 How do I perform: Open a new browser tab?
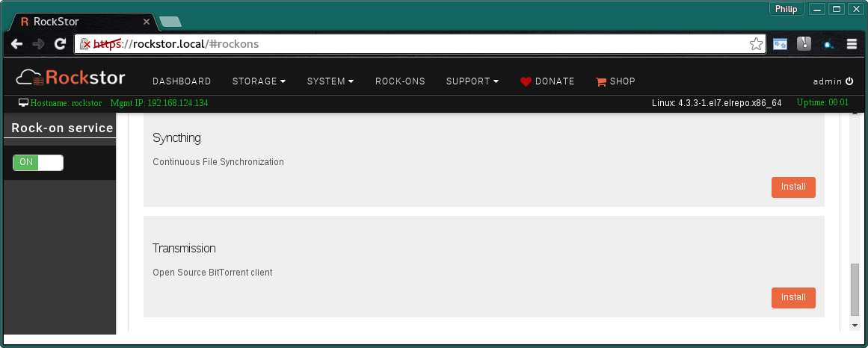pyautogui.click(x=170, y=22)
